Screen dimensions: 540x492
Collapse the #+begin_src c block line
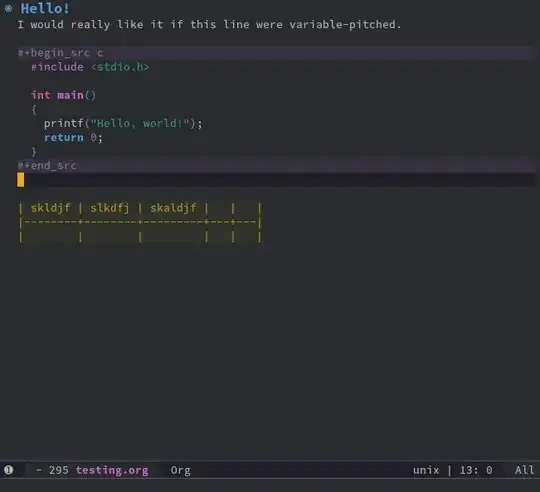tap(61, 53)
